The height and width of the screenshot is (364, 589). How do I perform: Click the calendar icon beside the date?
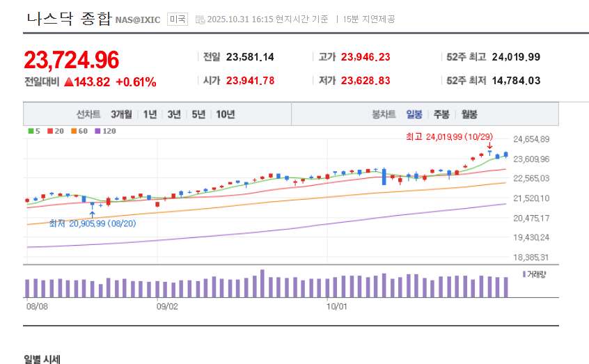(201, 19)
